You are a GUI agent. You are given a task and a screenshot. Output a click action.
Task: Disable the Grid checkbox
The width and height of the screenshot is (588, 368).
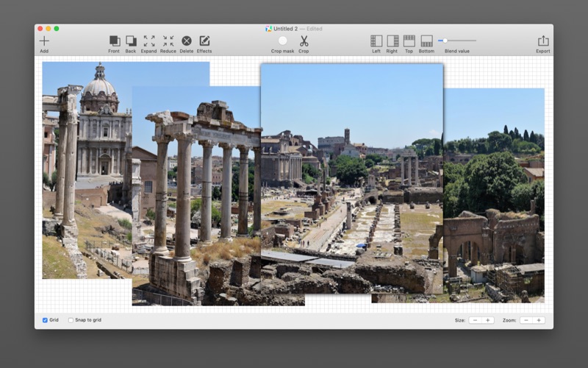[45, 320]
